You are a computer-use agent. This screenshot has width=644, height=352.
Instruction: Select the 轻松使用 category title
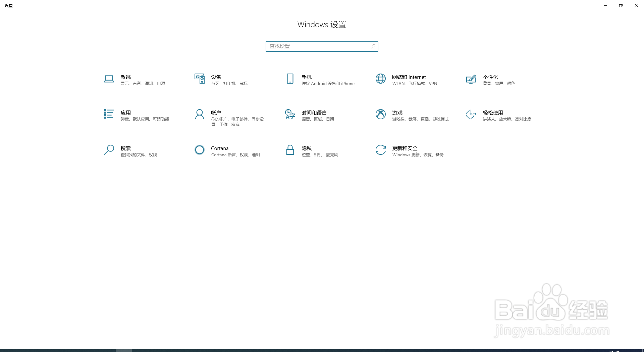(x=493, y=113)
